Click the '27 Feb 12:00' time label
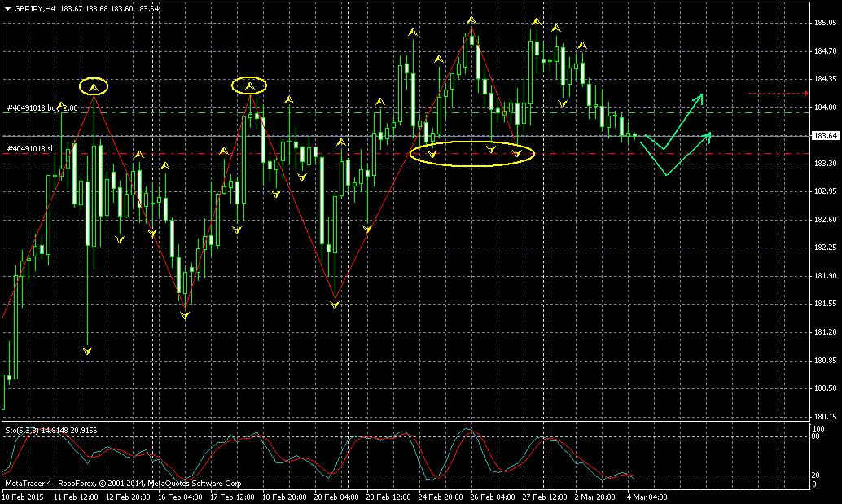842x504 pixels. pyautogui.click(x=545, y=497)
